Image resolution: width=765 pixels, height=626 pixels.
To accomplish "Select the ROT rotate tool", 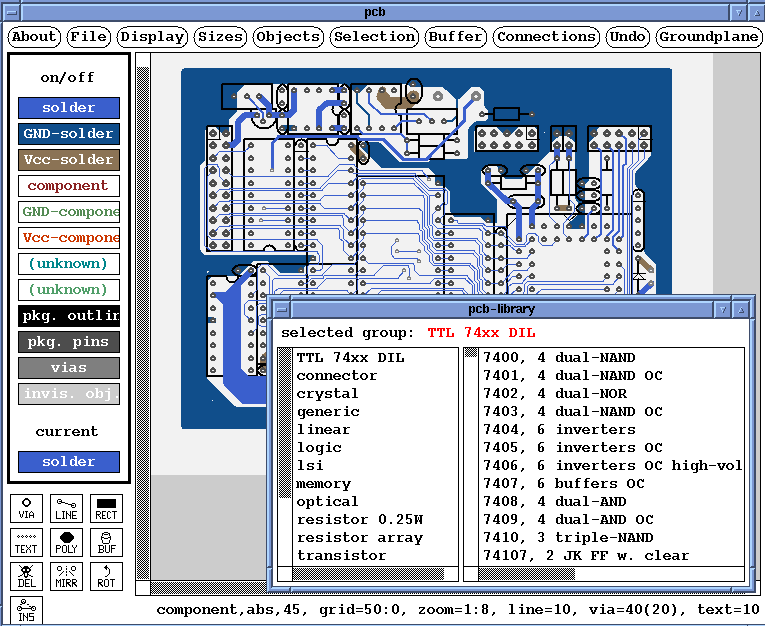I will pyautogui.click(x=106, y=576).
